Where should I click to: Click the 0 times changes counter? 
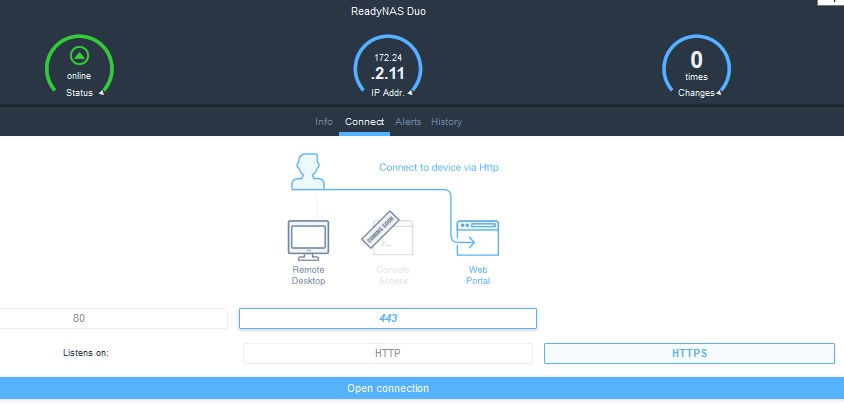(696, 66)
